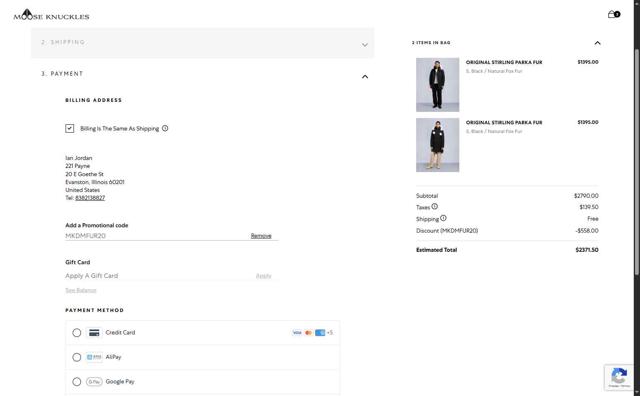Image resolution: width=640 pixels, height=396 pixels.
Task: Click the 3. Payment section header
Action: [202, 74]
